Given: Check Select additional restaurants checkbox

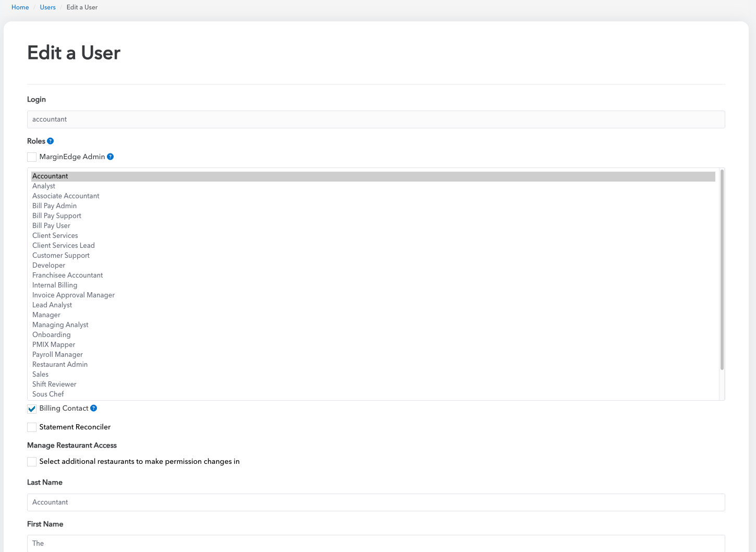Looking at the screenshot, I should pyautogui.click(x=32, y=462).
